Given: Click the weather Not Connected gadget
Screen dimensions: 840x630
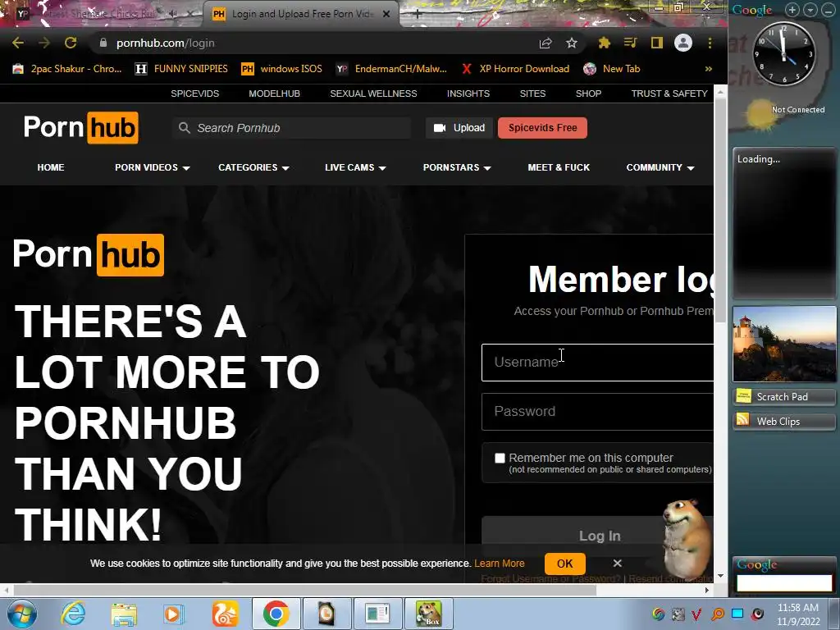Looking at the screenshot, I should 784,112.
